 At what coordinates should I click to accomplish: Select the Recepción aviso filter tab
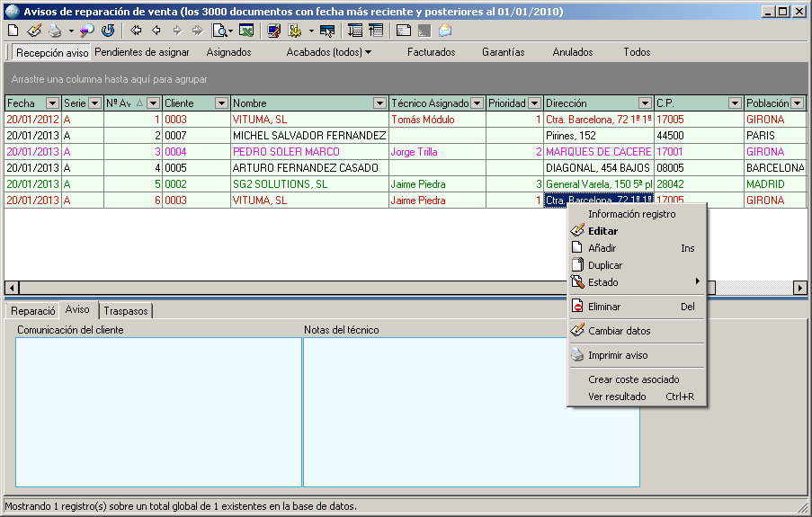(x=52, y=52)
